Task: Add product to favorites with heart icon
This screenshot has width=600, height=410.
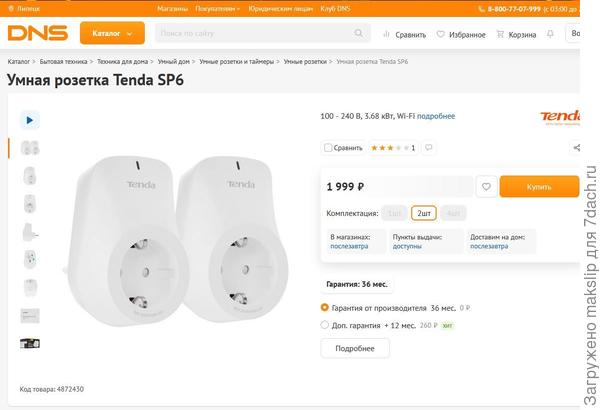Action: click(x=486, y=186)
